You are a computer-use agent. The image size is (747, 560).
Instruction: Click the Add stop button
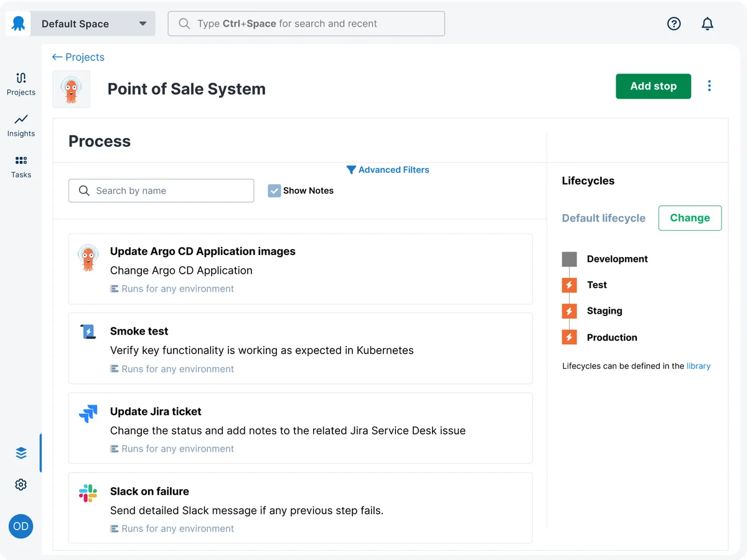point(653,86)
